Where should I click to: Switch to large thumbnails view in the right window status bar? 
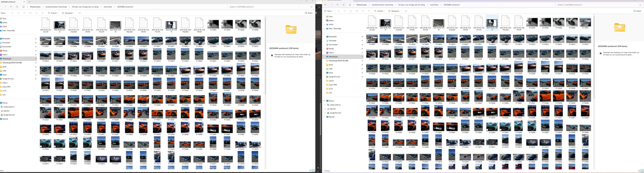tap(642, 171)
